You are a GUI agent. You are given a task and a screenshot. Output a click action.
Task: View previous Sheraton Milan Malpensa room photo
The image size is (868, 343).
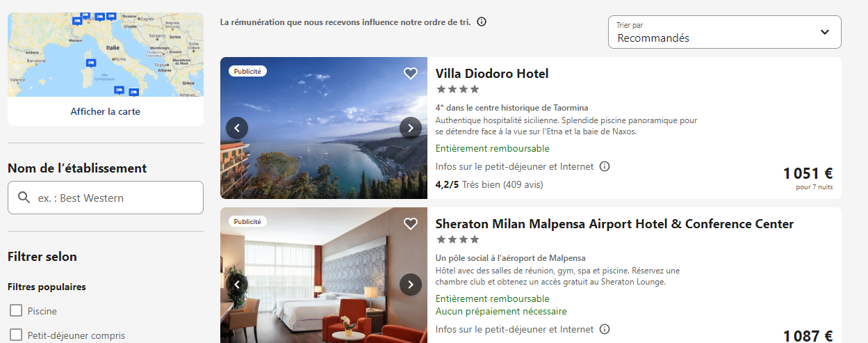pyautogui.click(x=237, y=285)
